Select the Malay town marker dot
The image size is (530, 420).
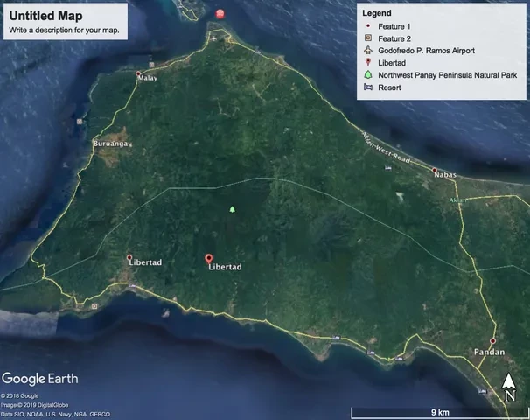point(138,73)
